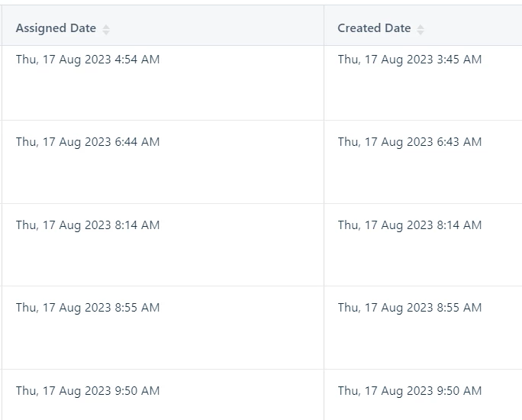Click the down arrow beside Assigned Date
Image resolution: width=522 pixels, height=420 pixels.
(x=106, y=33)
